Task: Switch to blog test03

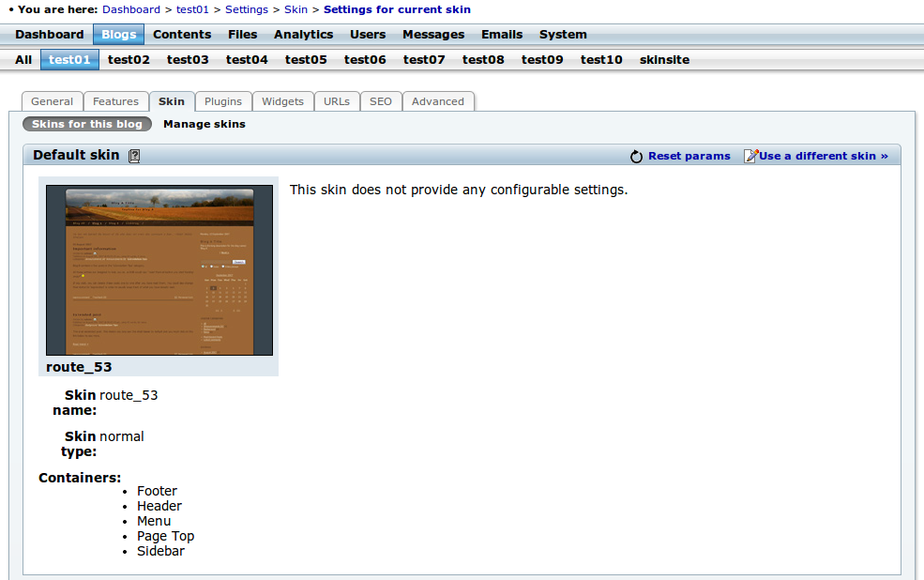Action: 188,59
